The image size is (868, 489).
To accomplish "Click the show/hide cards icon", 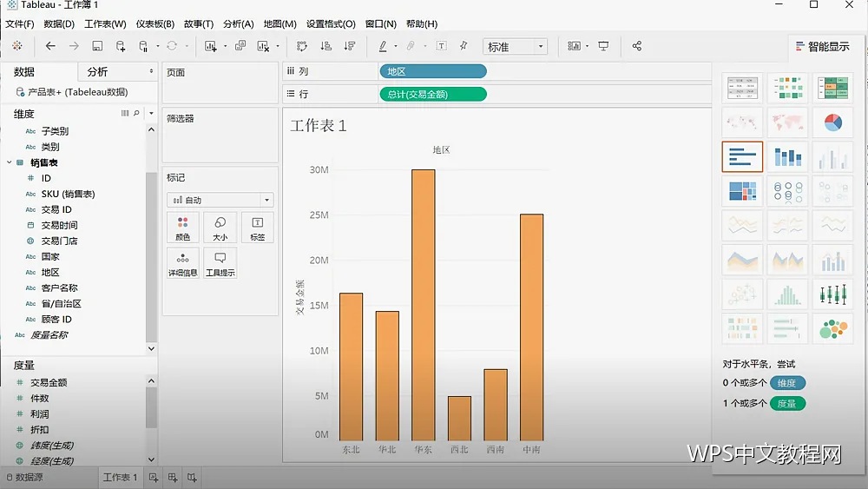I will (574, 46).
